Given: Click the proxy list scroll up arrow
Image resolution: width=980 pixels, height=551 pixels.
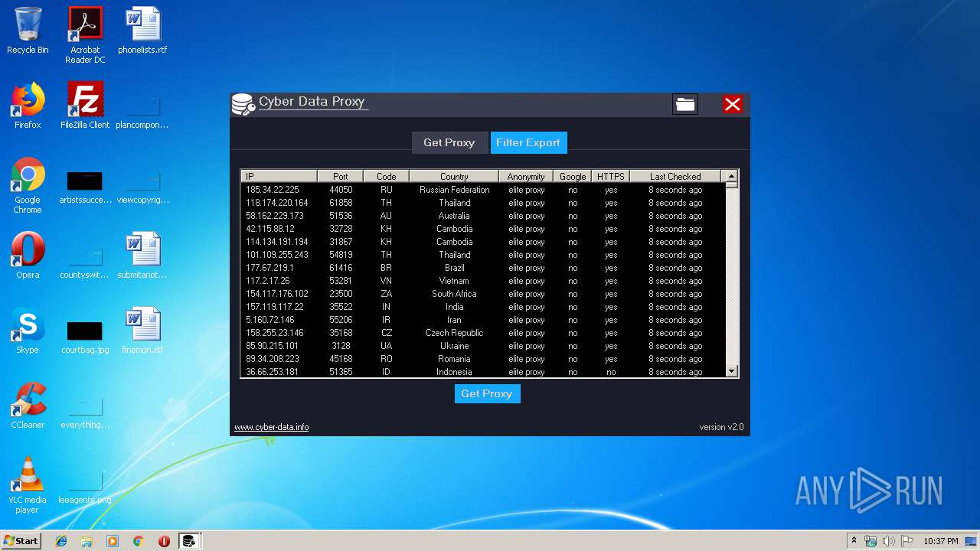Looking at the screenshot, I should click(x=732, y=176).
